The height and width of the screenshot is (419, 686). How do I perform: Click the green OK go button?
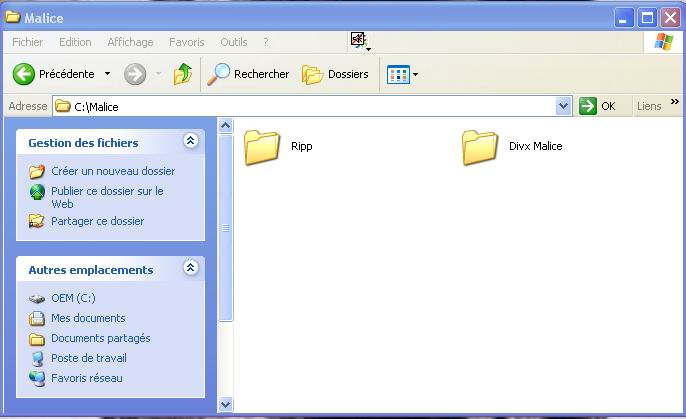597,106
